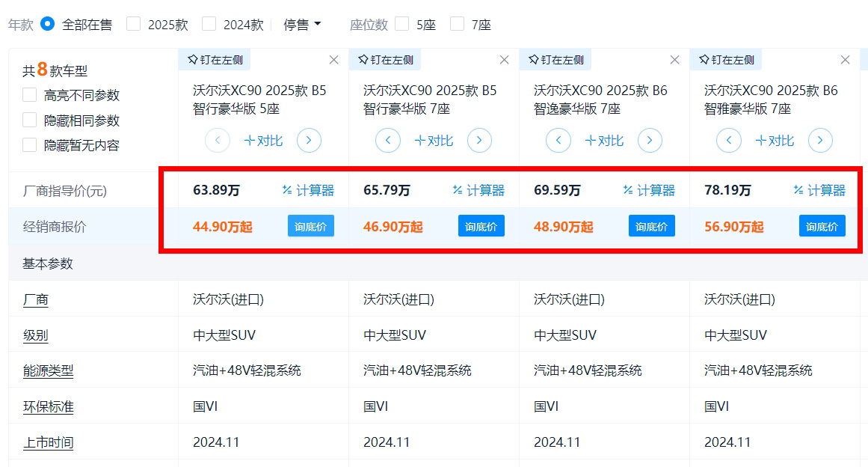Viewport: 868px width, 467px height.
Task: Open the 能源类型 parameter link
Action: [48, 370]
